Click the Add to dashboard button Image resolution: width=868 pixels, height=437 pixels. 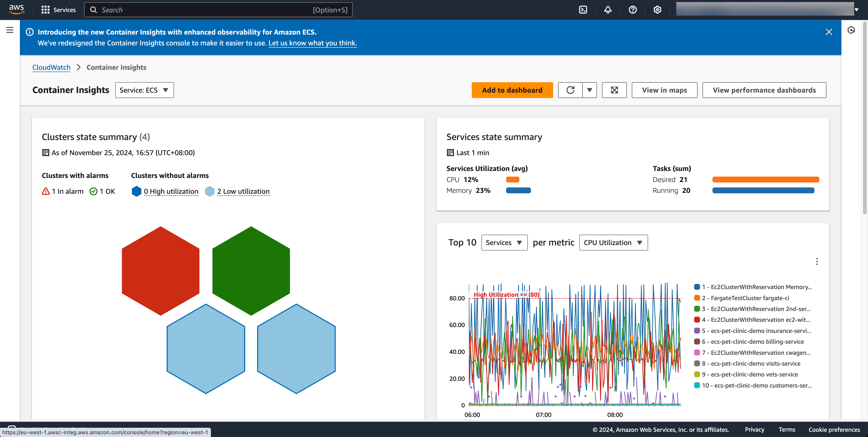pos(512,90)
